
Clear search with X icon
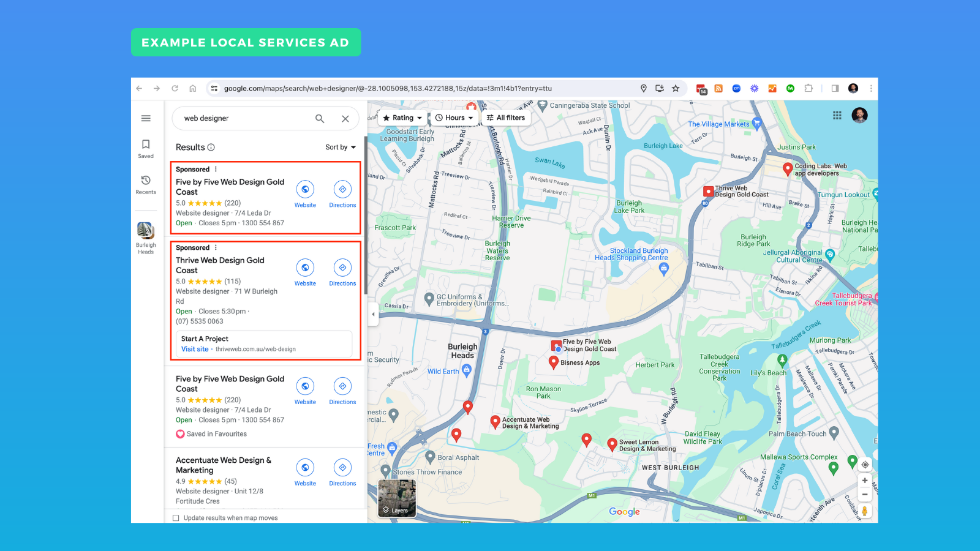(345, 119)
